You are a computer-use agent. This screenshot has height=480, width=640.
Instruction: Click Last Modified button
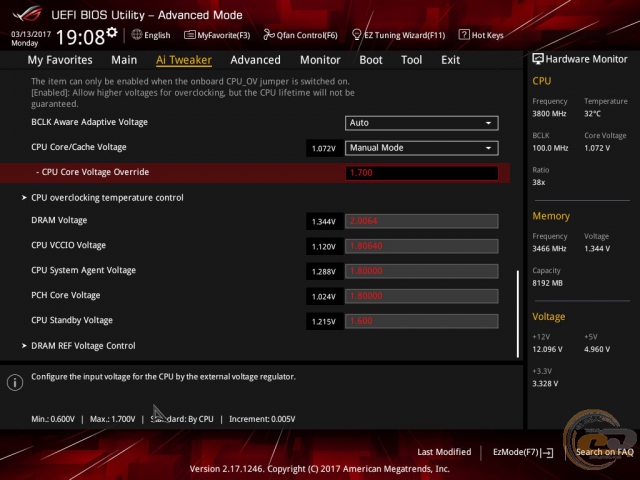pyautogui.click(x=444, y=452)
